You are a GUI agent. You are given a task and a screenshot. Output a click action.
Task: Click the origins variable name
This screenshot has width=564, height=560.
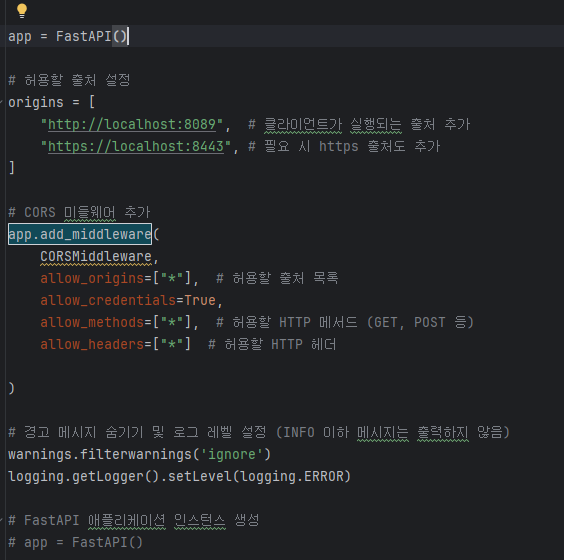pyautogui.click(x=36, y=103)
